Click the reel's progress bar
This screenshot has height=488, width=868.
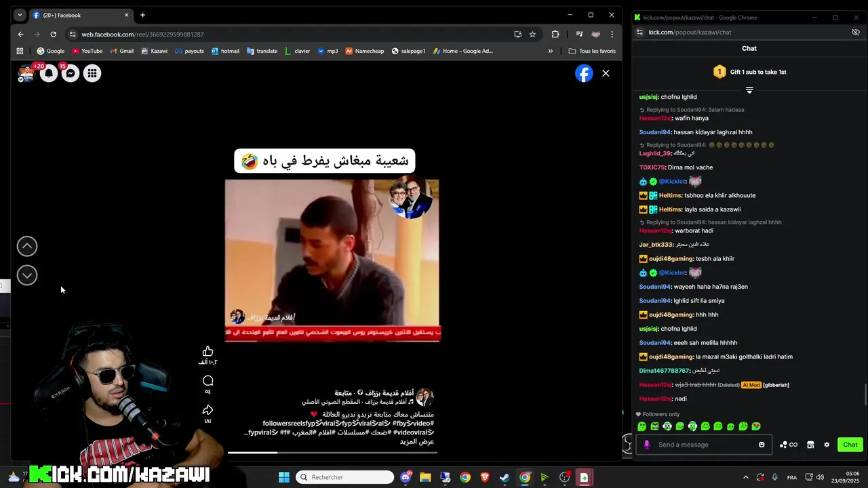tap(332, 452)
